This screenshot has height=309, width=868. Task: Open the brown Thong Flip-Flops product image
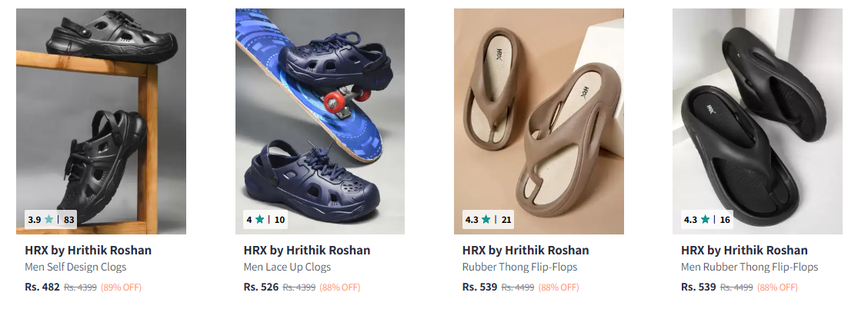pyautogui.click(x=539, y=121)
